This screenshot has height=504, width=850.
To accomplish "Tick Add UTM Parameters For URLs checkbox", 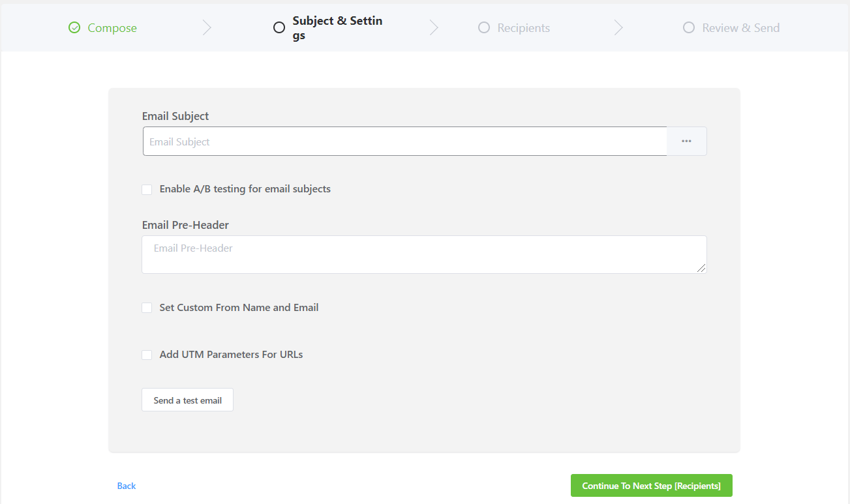I will [147, 355].
